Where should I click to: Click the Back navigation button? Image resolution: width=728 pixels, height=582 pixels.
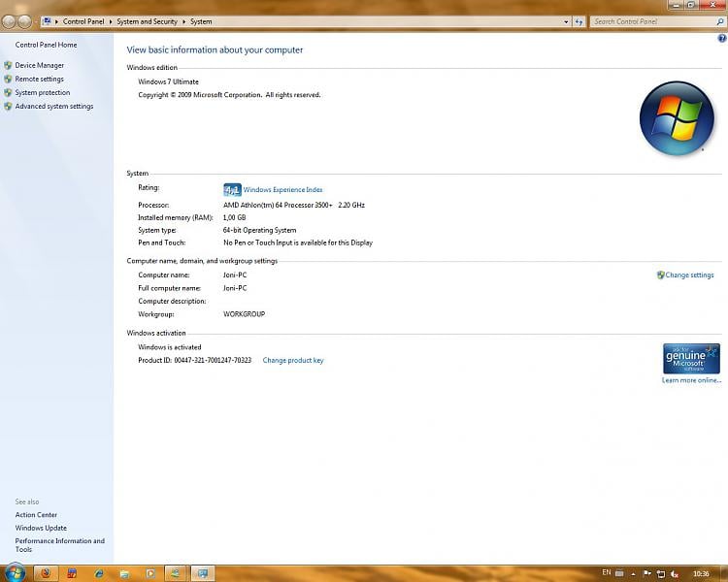click(x=9, y=21)
